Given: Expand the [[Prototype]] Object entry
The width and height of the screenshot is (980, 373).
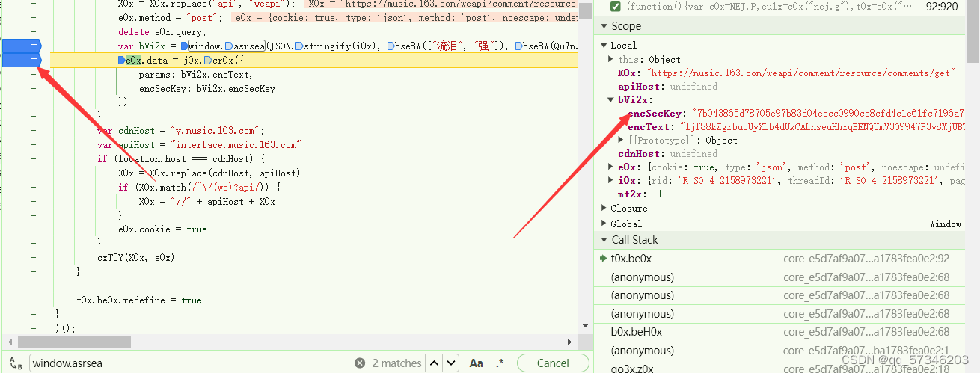Looking at the screenshot, I should pos(621,140).
